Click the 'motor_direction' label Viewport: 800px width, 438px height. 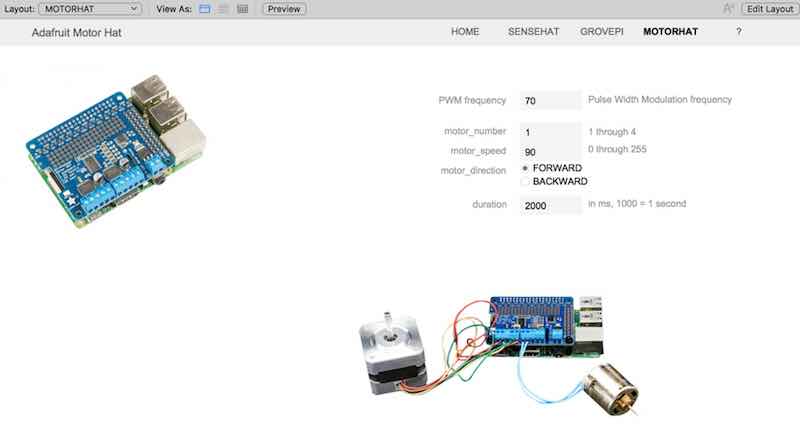click(x=473, y=171)
